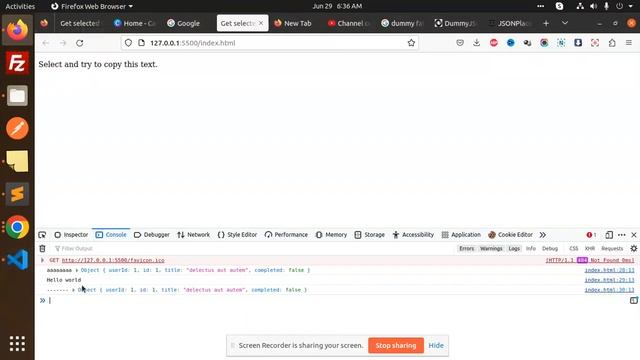Click Activities in the top bar
The width and height of the screenshot is (640, 360).
tap(20, 6)
